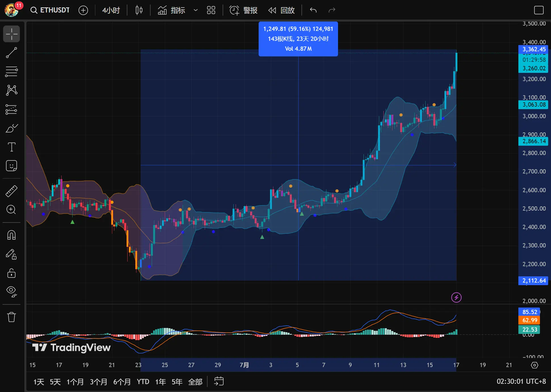The width and height of the screenshot is (551, 392).
Task: Select the 全部 time range
Action: coord(195,382)
